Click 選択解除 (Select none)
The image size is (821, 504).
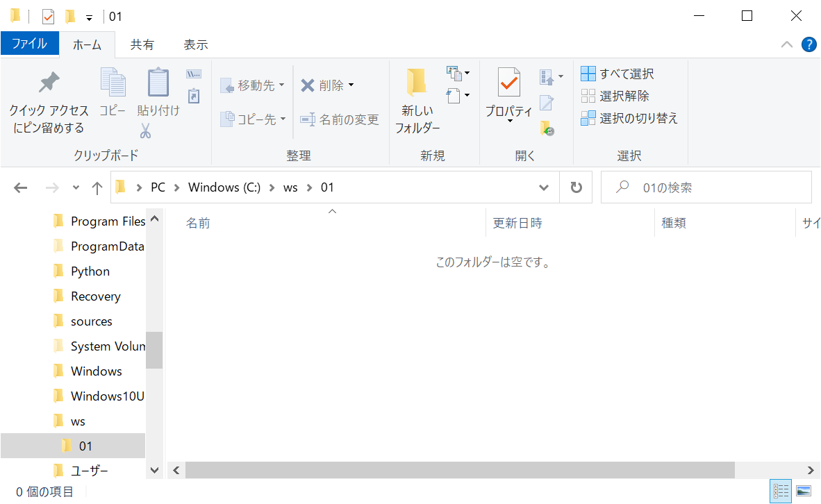pyautogui.click(x=615, y=96)
